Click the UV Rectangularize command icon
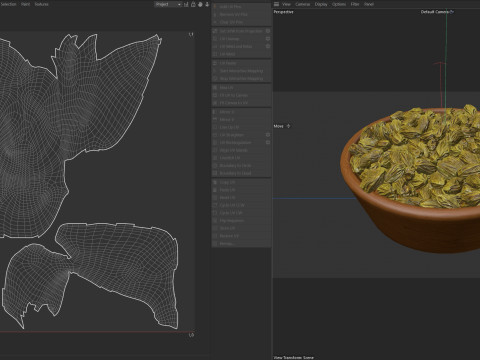Image resolution: width=480 pixels, height=360 pixels. pyautogui.click(x=215, y=143)
